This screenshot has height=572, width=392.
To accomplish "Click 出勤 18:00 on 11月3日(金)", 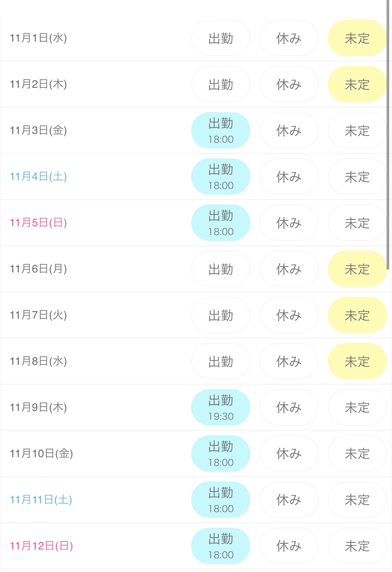I will (221, 131).
